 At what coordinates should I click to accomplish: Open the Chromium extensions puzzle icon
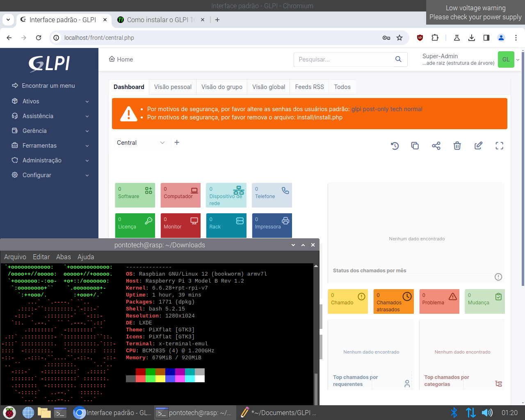[435, 38]
